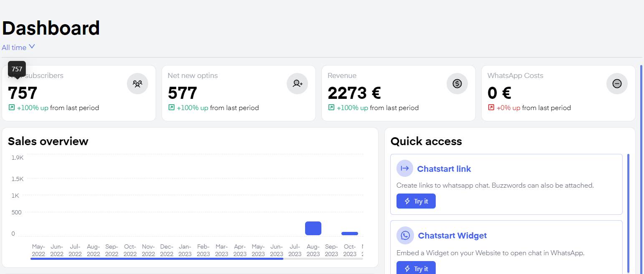Click the WhatsApp icon beside Chatstart Widget

(405, 236)
